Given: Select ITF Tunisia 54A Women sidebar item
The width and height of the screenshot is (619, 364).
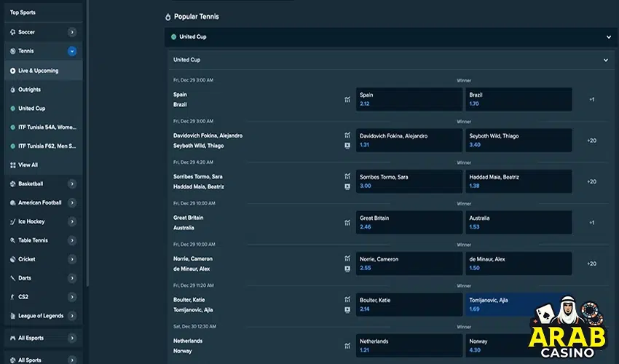Looking at the screenshot, I should (44, 127).
